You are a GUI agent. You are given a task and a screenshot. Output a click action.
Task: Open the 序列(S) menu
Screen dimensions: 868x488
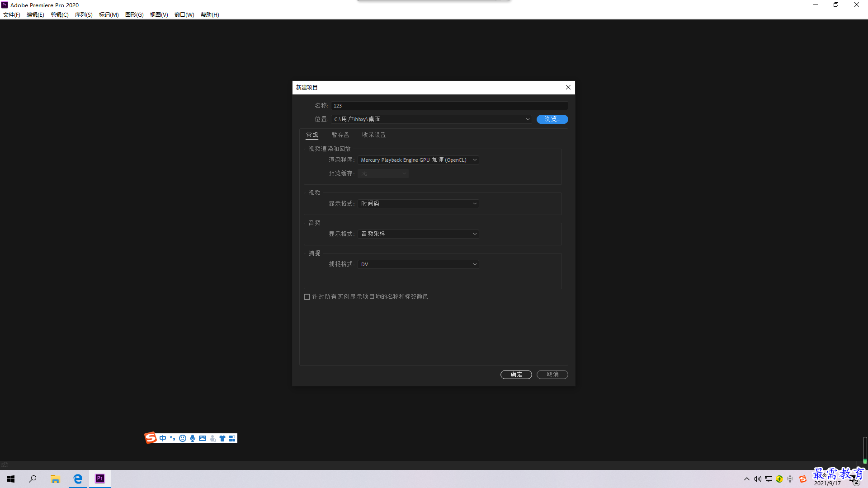[84, 15]
